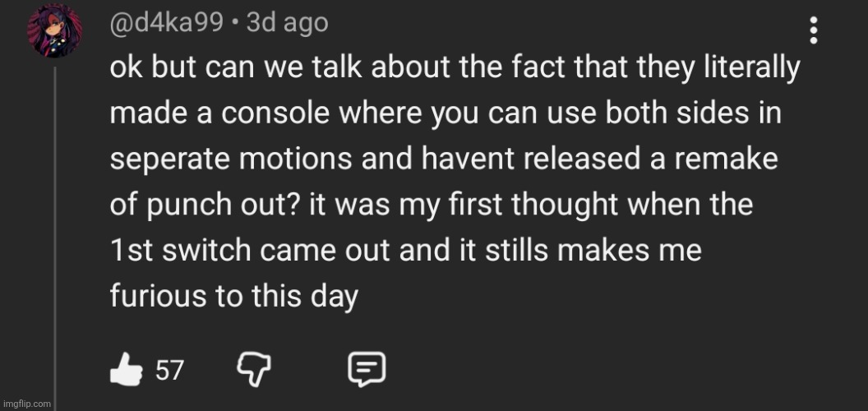Click the "3d ago" timestamp link
This screenshot has width=868, height=411.
click(287, 23)
